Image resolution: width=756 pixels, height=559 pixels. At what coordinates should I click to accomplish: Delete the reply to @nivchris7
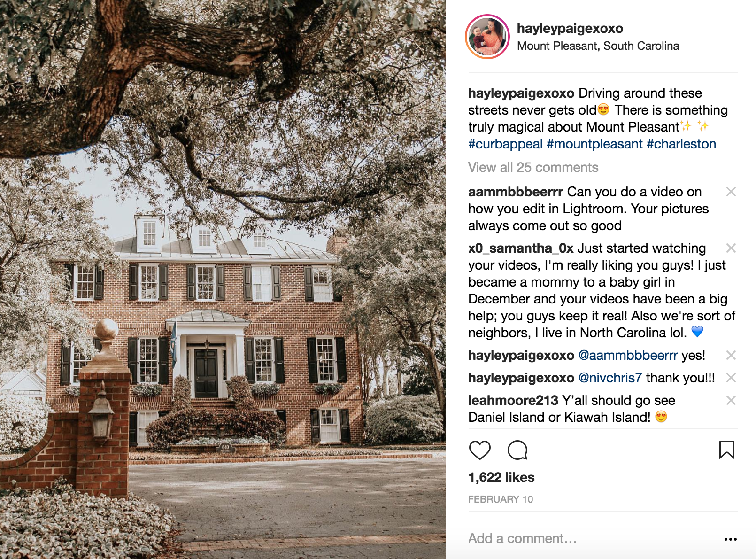pyautogui.click(x=731, y=378)
